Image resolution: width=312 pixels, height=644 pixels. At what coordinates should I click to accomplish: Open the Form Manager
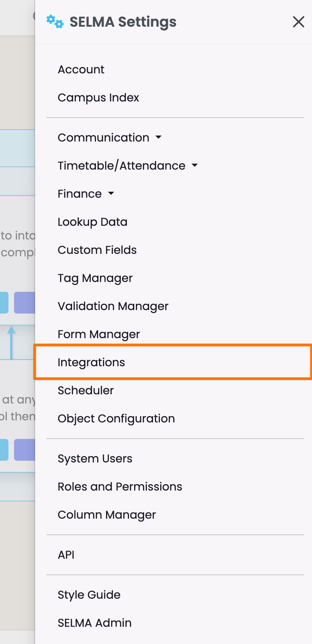tap(99, 334)
